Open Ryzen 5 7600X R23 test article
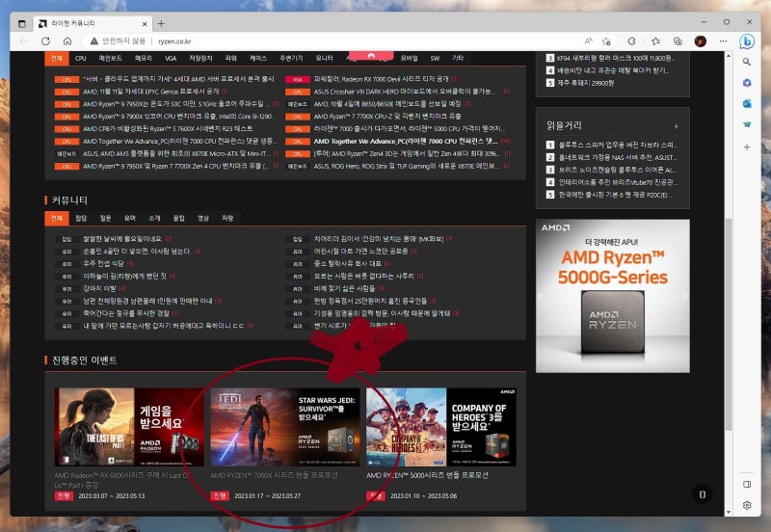This screenshot has width=771, height=532. click(168, 128)
